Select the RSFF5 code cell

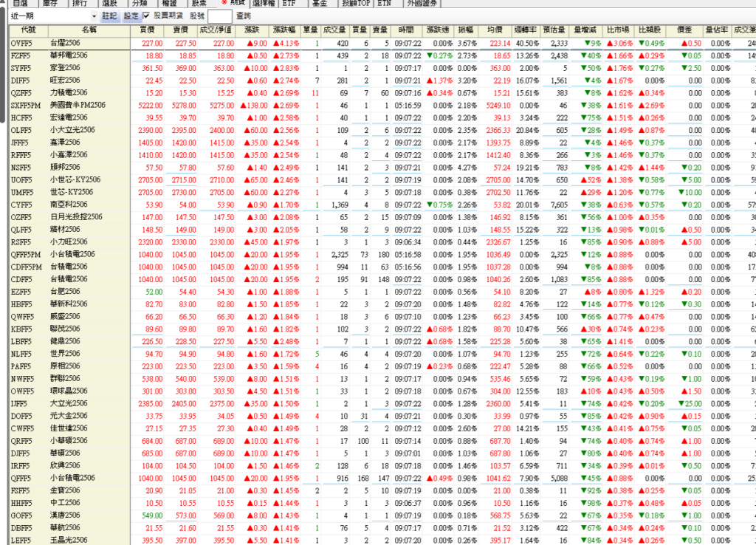[21, 242]
